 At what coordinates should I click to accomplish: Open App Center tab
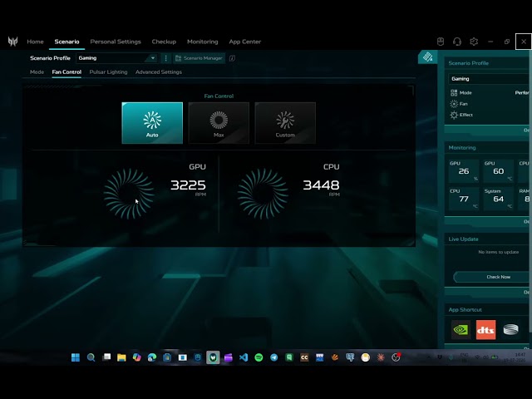click(x=245, y=42)
